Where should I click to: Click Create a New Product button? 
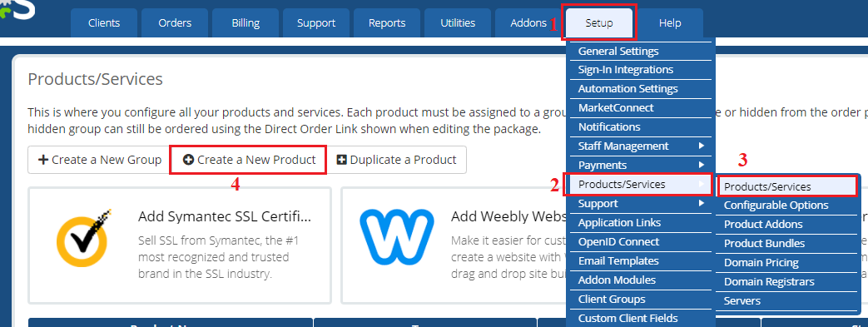(x=249, y=160)
